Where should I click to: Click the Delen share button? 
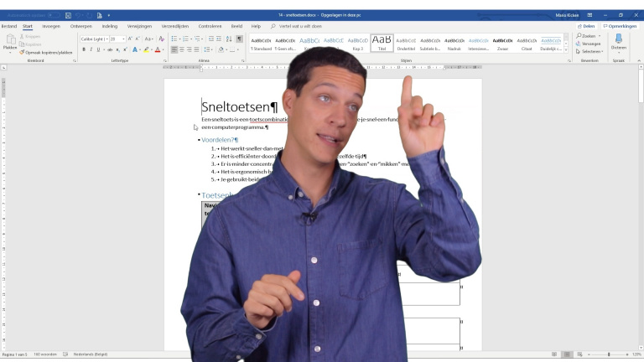click(x=586, y=26)
